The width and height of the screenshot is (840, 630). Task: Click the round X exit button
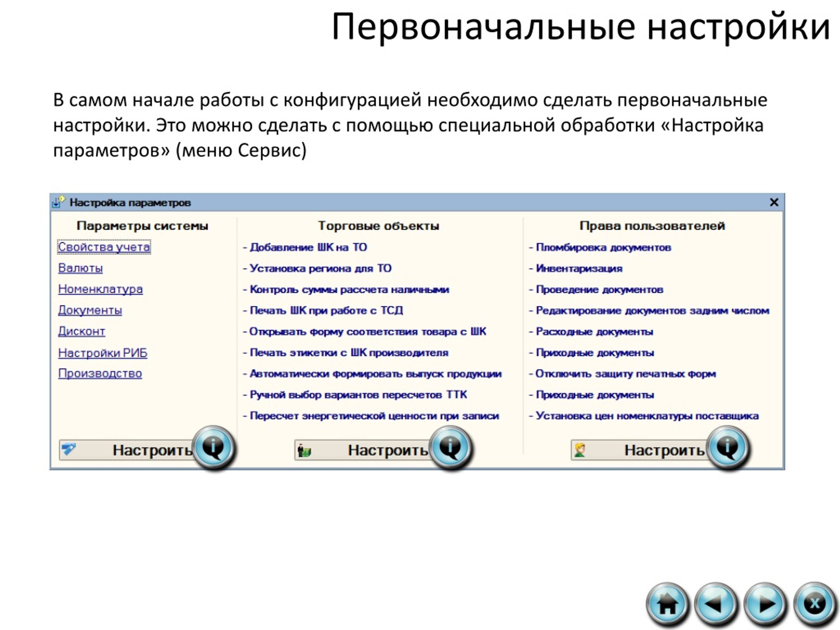(x=814, y=604)
